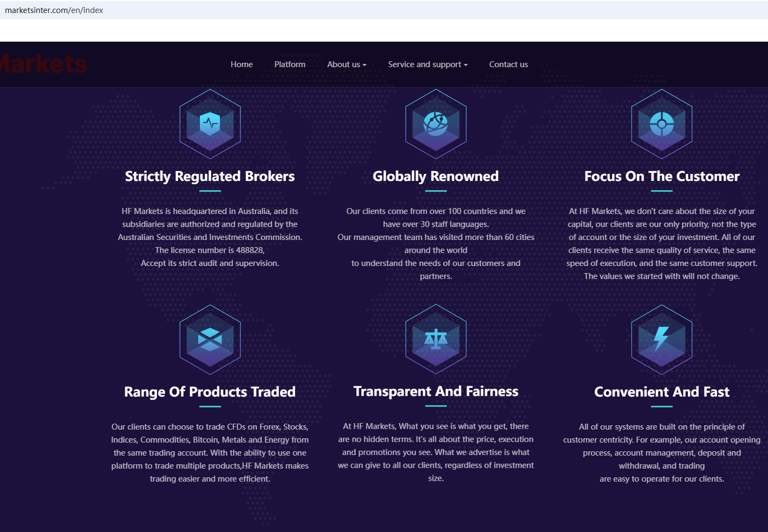Click the Focus On The Customer target icon
Screen dimensions: 768x532
coord(662,124)
